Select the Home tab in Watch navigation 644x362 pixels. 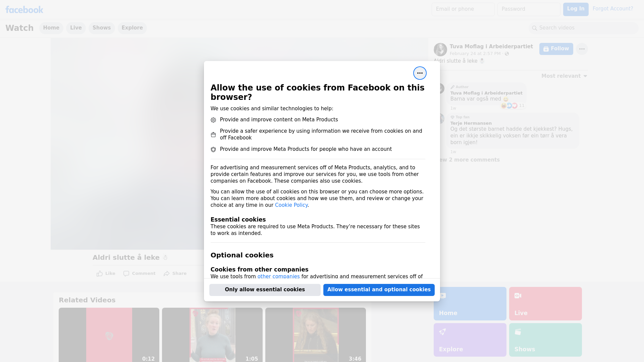(51, 28)
